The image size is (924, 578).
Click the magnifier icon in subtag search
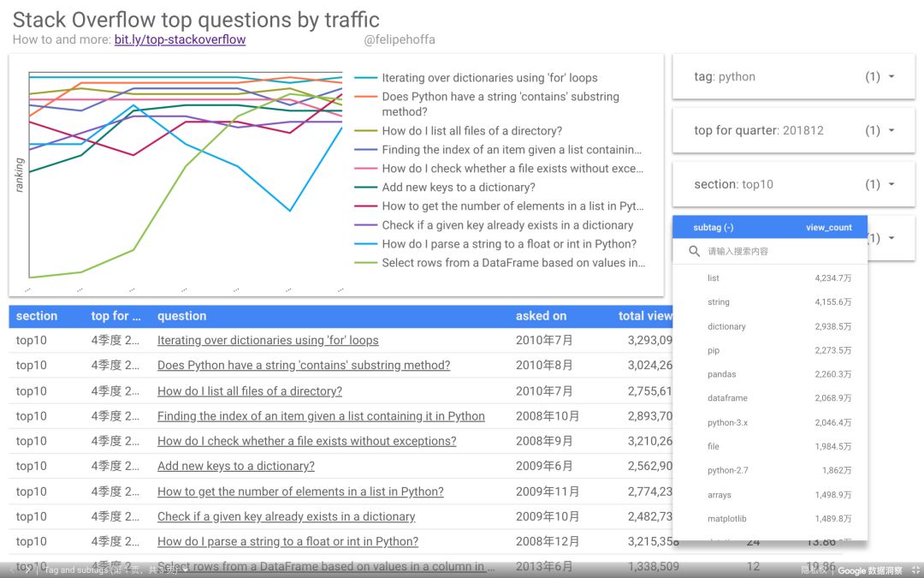pos(694,251)
